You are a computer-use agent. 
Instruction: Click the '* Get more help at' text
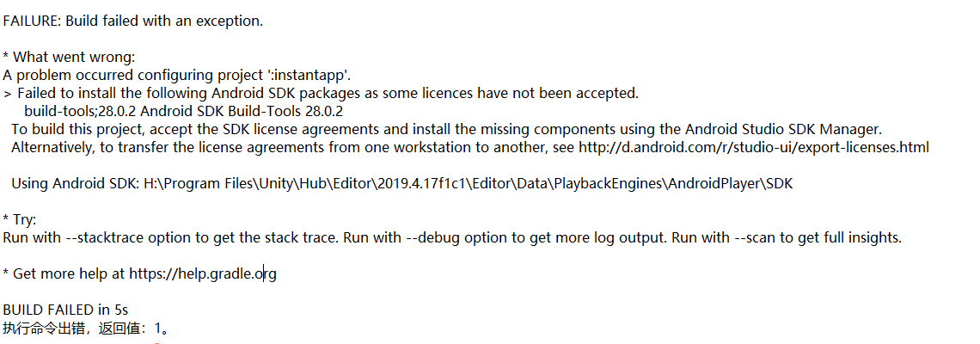[64, 273]
